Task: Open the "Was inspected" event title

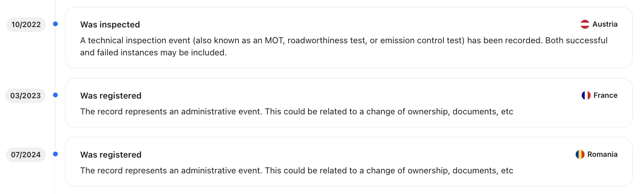Action: tap(110, 25)
